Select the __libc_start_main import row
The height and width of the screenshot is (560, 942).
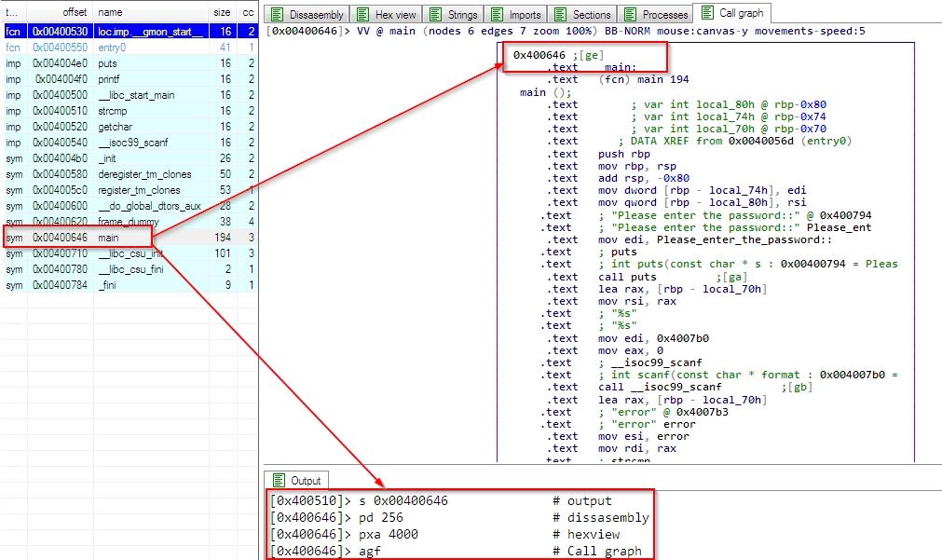[130, 95]
